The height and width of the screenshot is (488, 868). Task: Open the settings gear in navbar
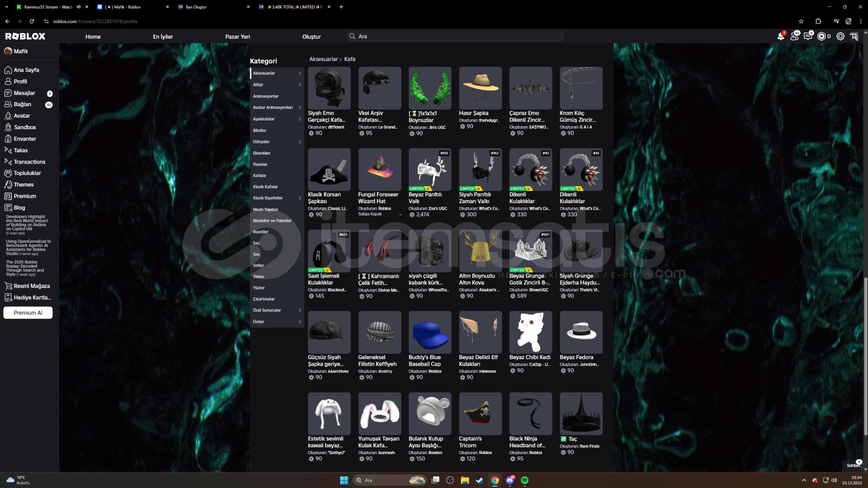tap(840, 37)
